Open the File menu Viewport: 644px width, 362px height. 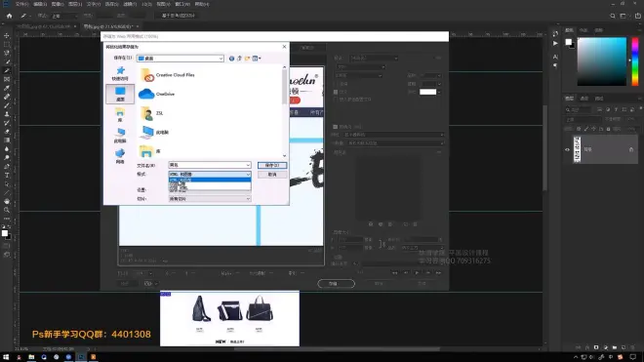pyautogui.click(x=21, y=4)
